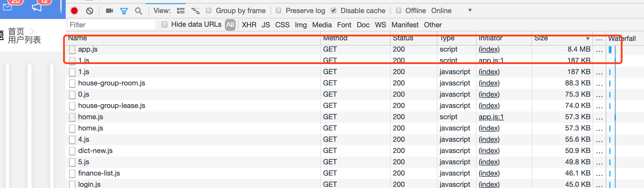Switch to large request rows view icon
Screen dimensions: 644x188
pyautogui.click(x=181, y=11)
